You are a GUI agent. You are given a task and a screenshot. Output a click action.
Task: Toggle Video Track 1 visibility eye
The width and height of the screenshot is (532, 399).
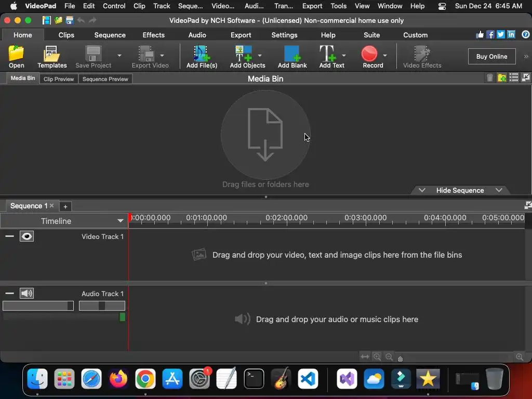[x=26, y=236]
